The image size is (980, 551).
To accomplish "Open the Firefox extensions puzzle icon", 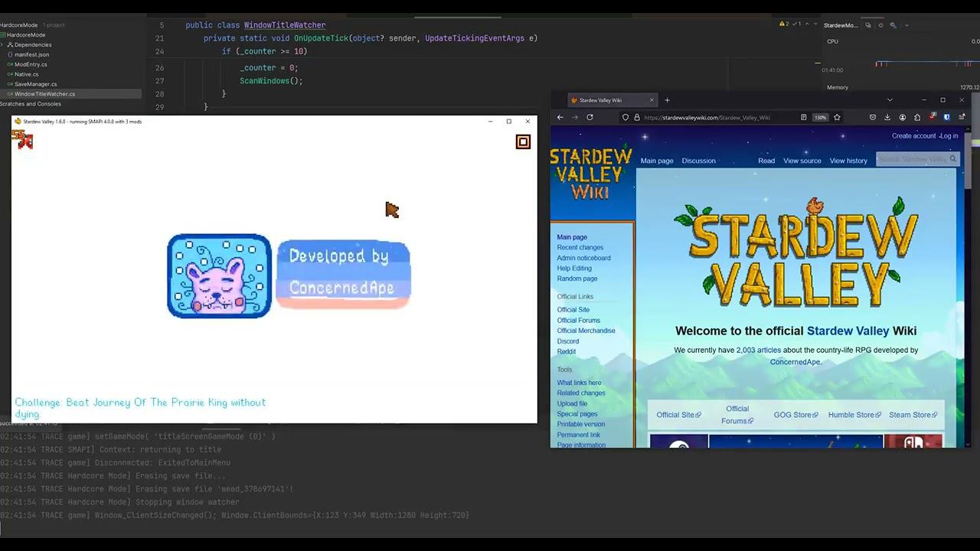I will 917,117.
